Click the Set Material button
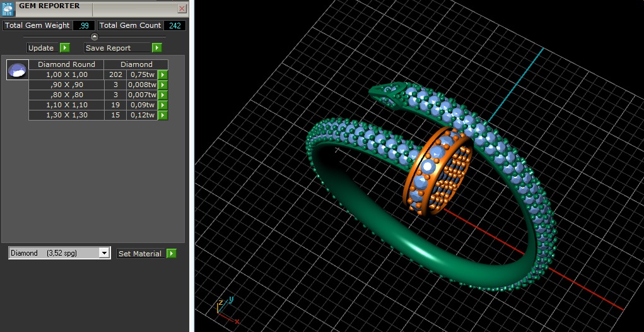644x332 pixels. pyautogui.click(x=142, y=254)
